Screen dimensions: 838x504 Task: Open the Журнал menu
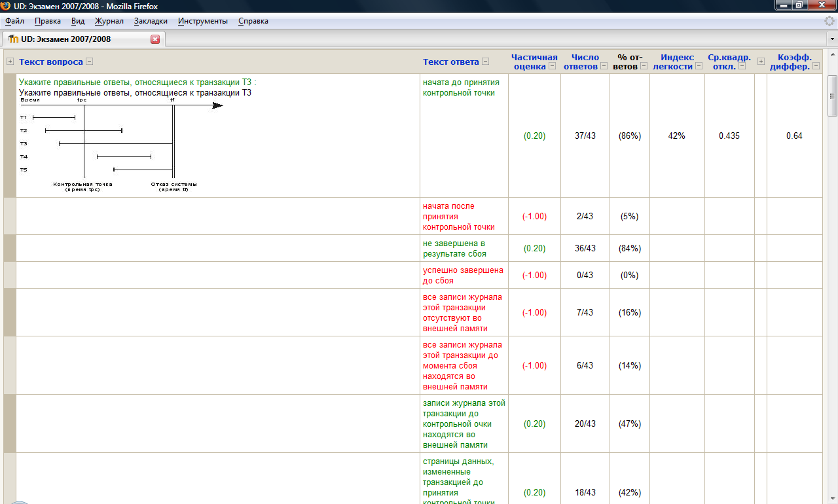click(x=109, y=21)
